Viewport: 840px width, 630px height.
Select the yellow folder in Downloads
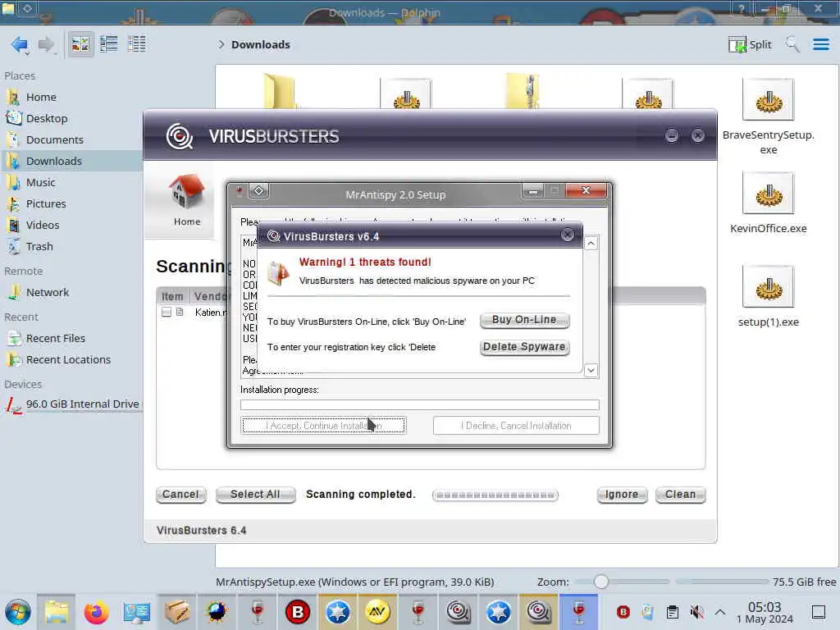pos(279,91)
